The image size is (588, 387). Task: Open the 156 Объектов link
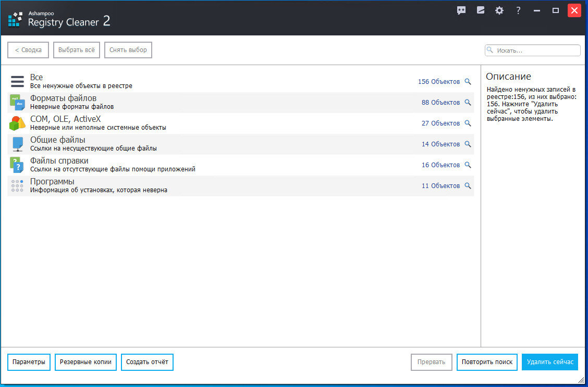pos(439,81)
